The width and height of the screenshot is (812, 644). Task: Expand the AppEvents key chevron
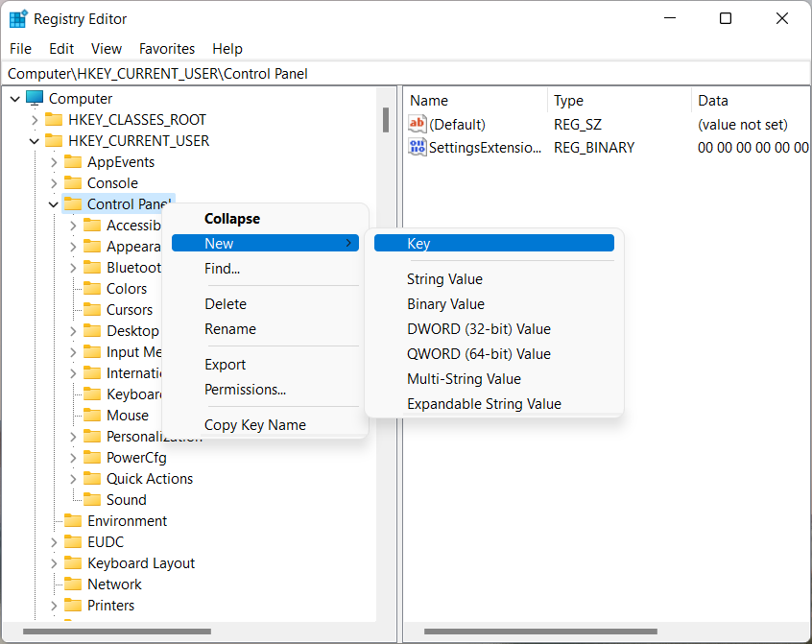tap(54, 162)
